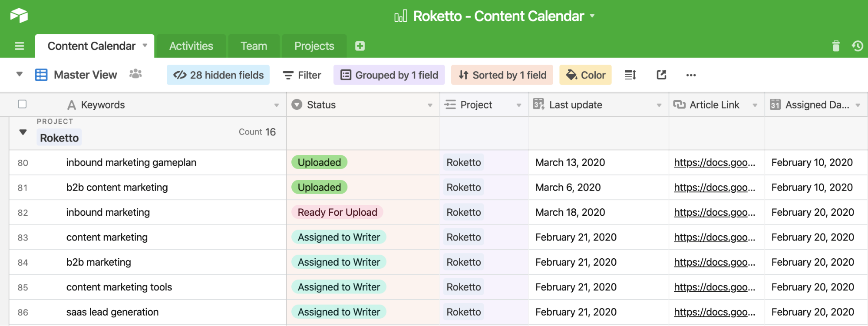The width and height of the screenshot is (868, 326).
Task: Open the views sidebar toggle arrow
Action: (19, 74)
